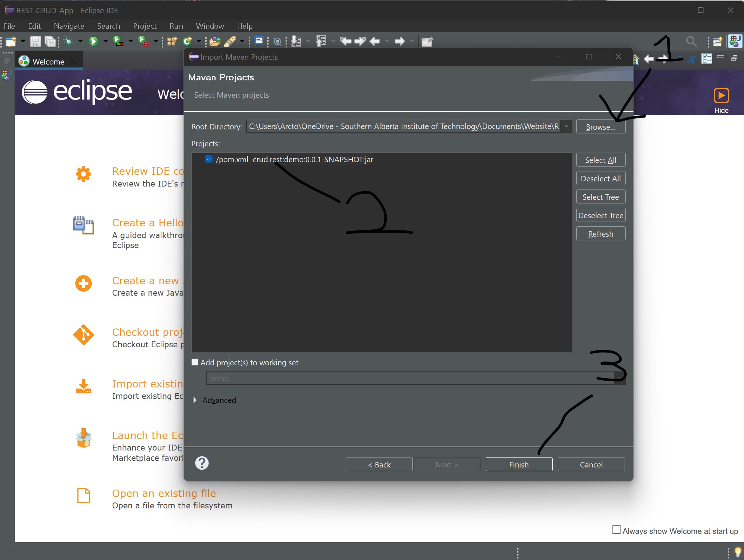Image resolution: width=744 pixels, height=560 pixels.
Task: Click the magnifier Search icon at top right
Action: point(691,42)
